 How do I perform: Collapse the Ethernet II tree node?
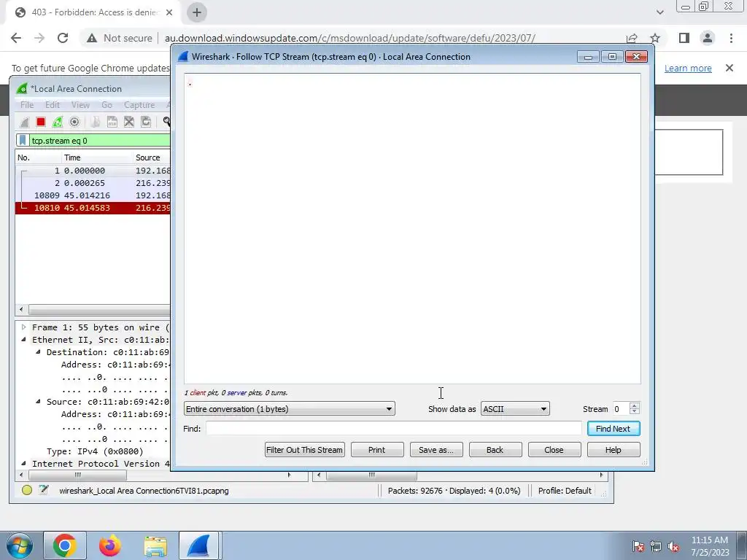(x=23, y=340)
